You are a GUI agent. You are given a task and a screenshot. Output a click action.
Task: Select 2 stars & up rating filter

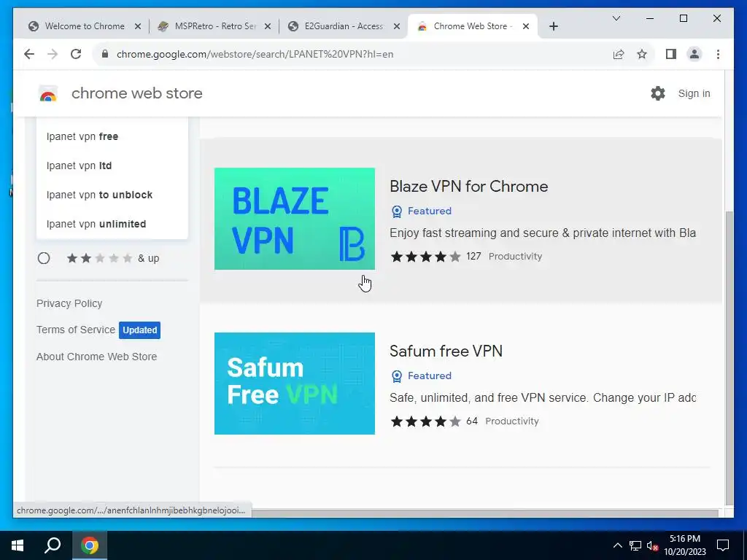[x=44, y=258]
